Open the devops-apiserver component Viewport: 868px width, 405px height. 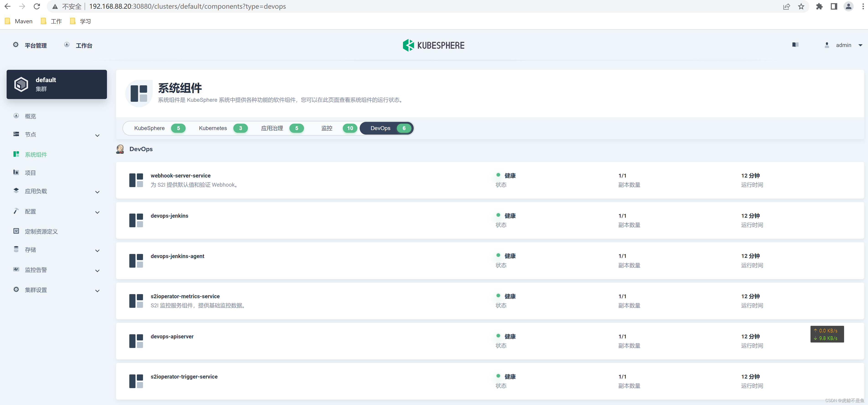490,341
